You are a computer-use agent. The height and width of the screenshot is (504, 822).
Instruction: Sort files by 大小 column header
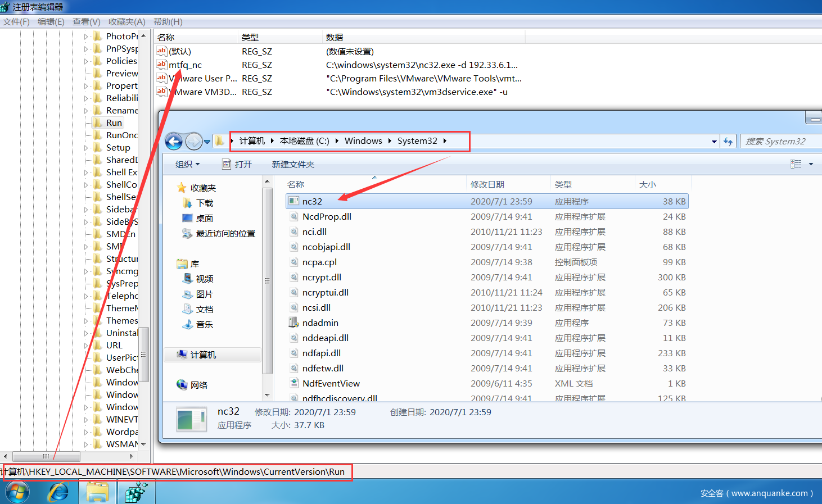(x=663, y=184)
